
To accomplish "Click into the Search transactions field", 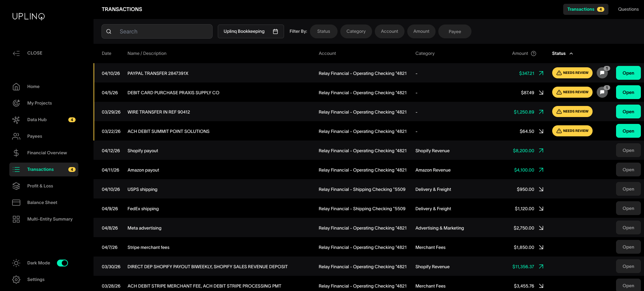I will coord(163,31).
